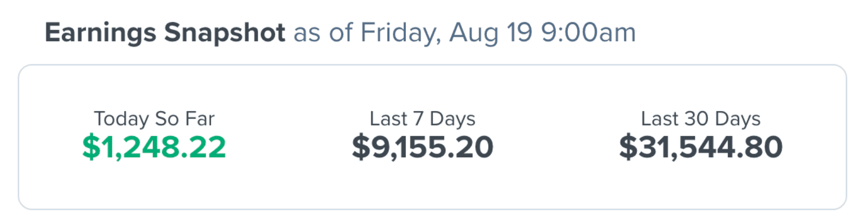Click the Last 7 Days label
Screen dimensions: 868x224
[x=422, y=119]
